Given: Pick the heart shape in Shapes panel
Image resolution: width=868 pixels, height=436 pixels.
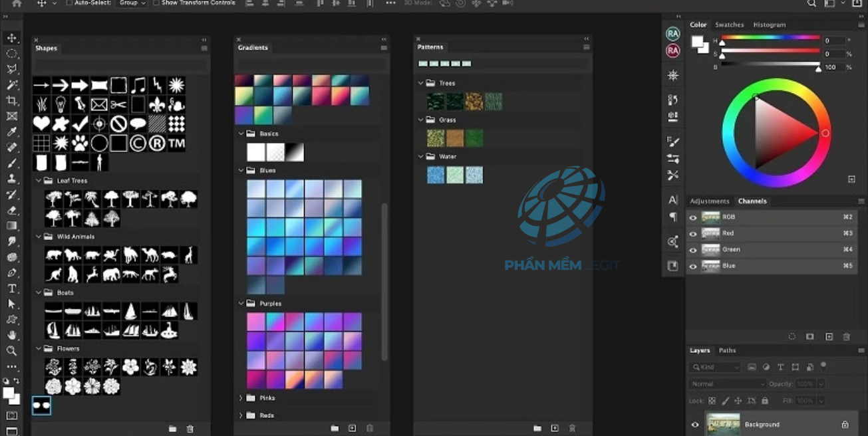Looking at the screenshot, I should [x=42, y=124].
